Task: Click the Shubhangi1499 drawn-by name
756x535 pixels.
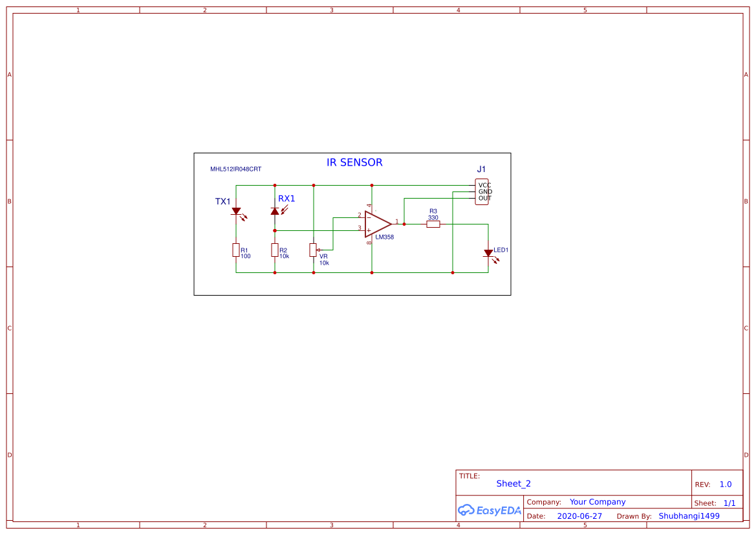Action: pyautogui.click(x=689, y=516)
